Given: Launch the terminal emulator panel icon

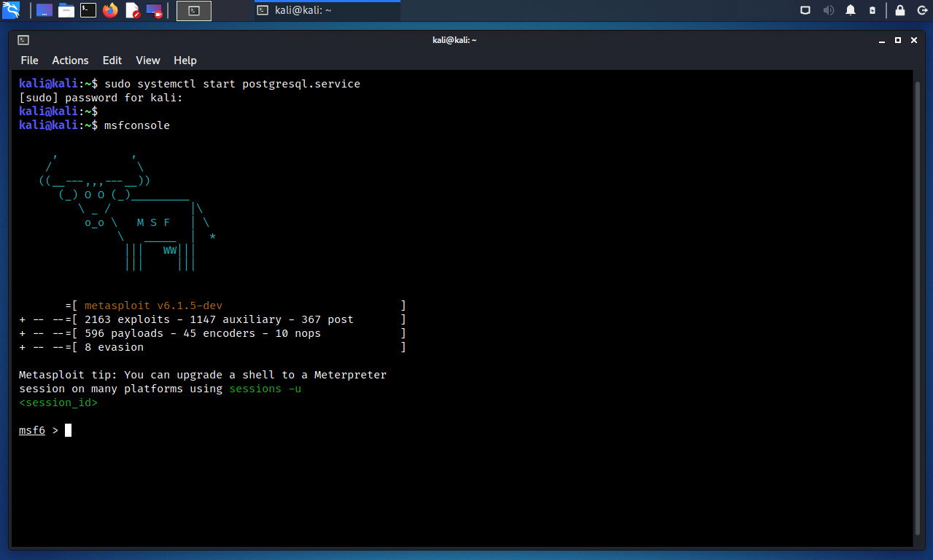Looking at the screenshot, I should click(x=88, y=10).
